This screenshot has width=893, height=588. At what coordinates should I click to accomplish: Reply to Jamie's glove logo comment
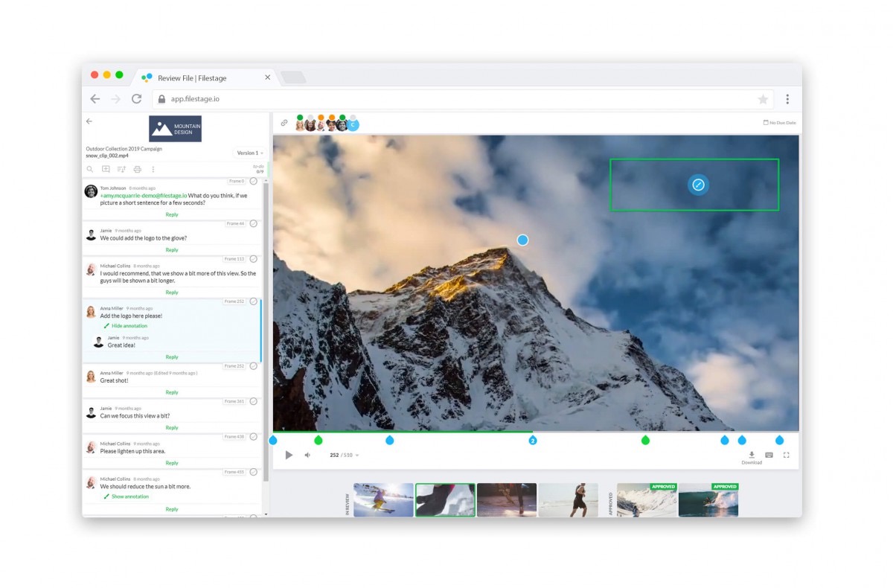(172, 249)
